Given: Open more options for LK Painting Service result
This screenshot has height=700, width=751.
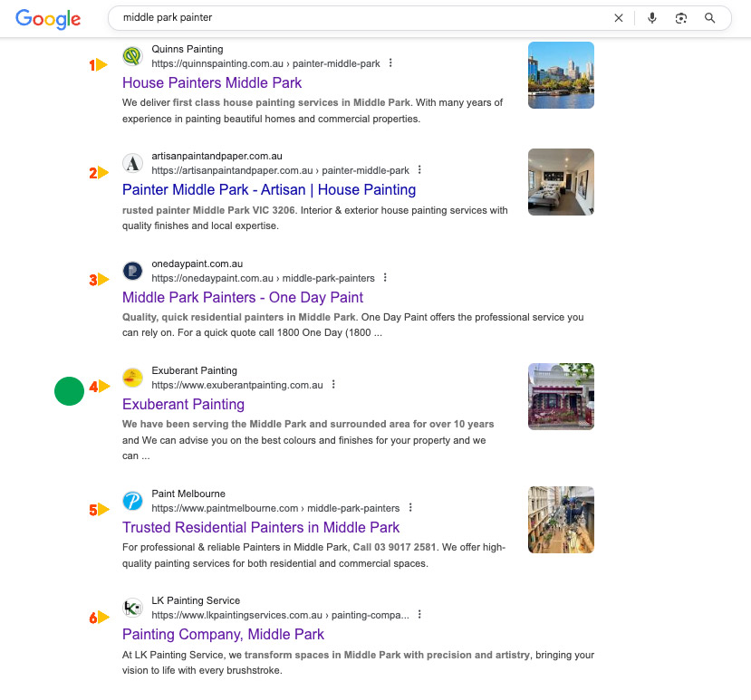Looking at the screenshot, I should coord(419,614).
